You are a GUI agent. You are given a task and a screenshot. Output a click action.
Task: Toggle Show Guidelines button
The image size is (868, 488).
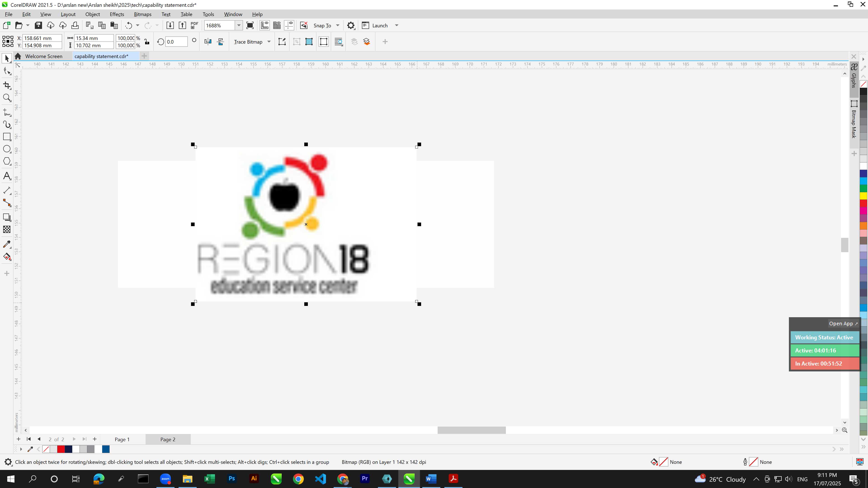(289, 26)
